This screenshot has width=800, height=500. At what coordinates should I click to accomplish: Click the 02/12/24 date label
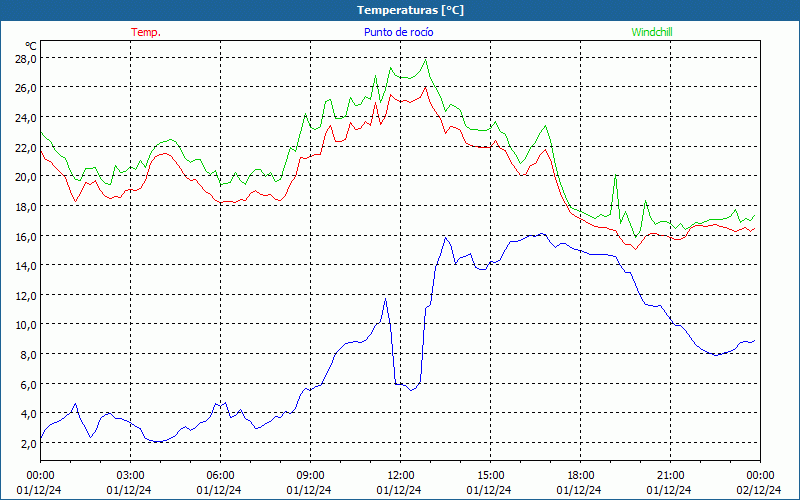(760, 490)
